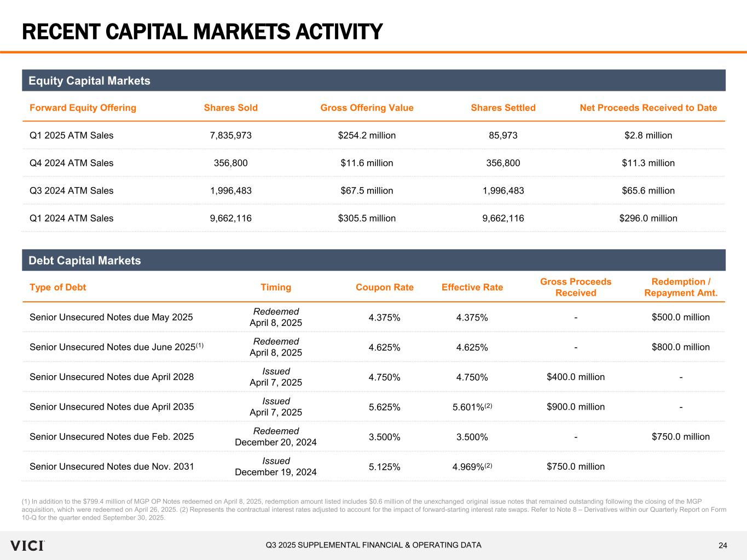This screenshot has height=560, width=747.
Task: Click the Redemption / Repayment Amt. header
Action: click(x=681, y=288)
